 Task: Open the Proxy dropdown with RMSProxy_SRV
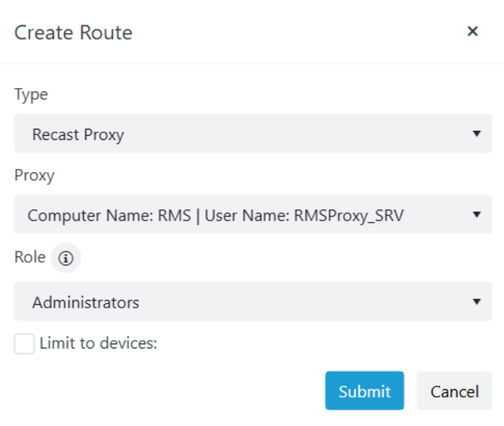point(253,214)
